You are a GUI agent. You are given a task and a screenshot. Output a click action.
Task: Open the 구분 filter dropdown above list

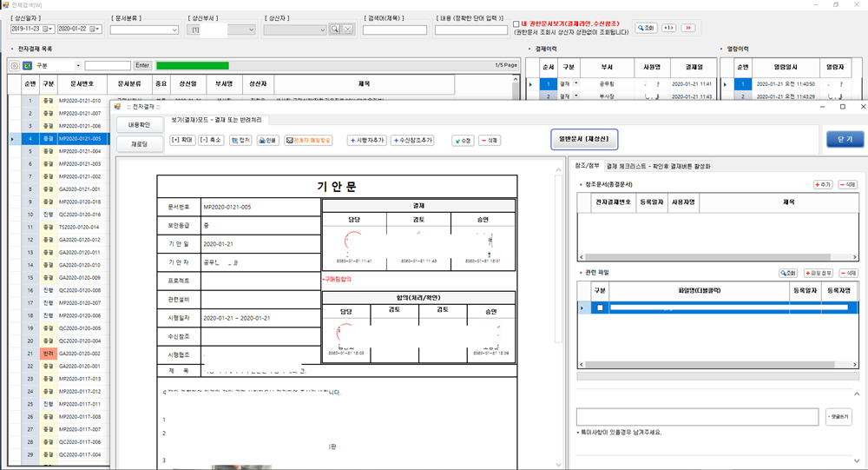pos(78,66)
